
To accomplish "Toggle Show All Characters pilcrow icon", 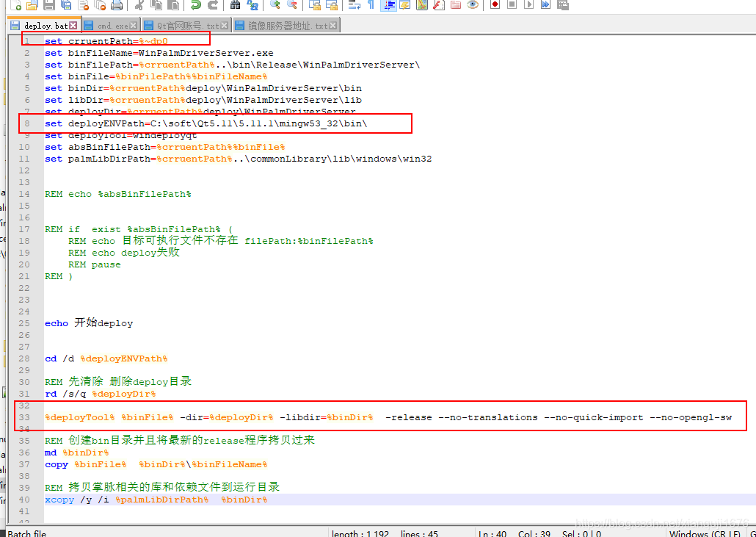I will click(x=371, y=5).
